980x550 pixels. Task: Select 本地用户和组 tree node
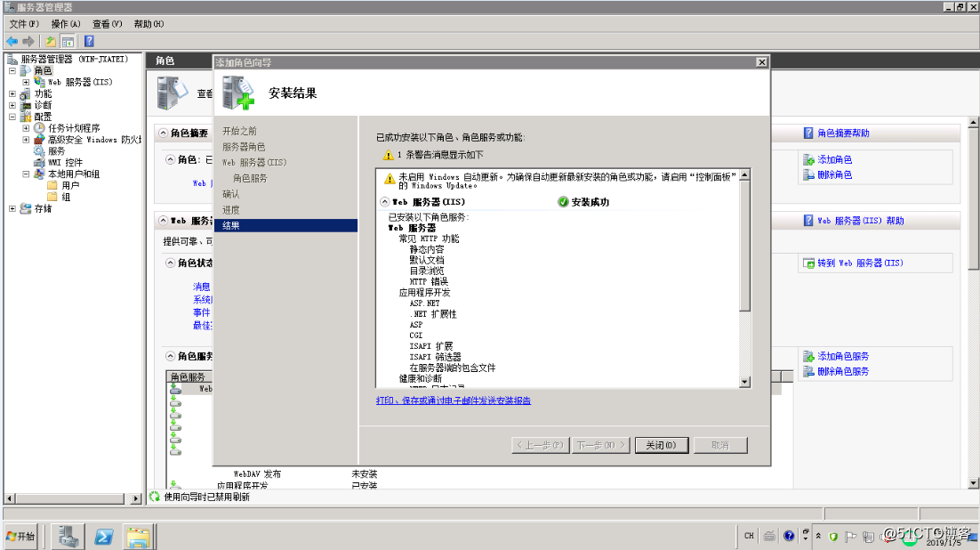coord(74,174)
